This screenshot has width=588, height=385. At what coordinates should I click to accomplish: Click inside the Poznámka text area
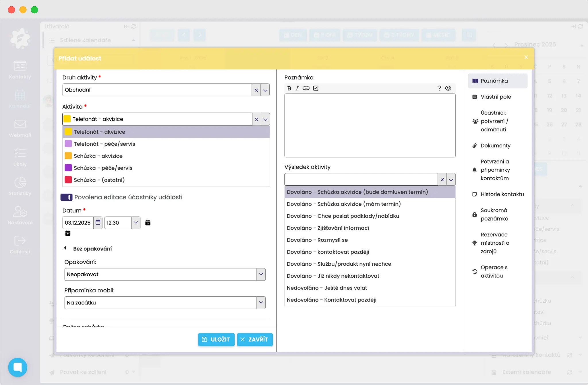coord(370,125)
